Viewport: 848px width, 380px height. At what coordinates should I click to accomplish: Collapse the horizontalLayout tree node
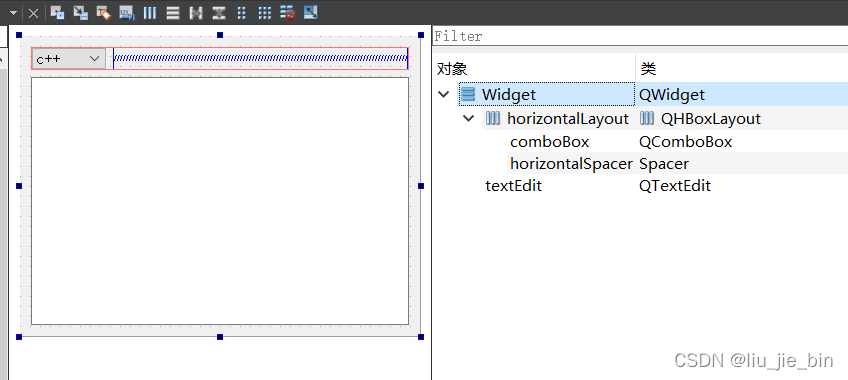468,118
